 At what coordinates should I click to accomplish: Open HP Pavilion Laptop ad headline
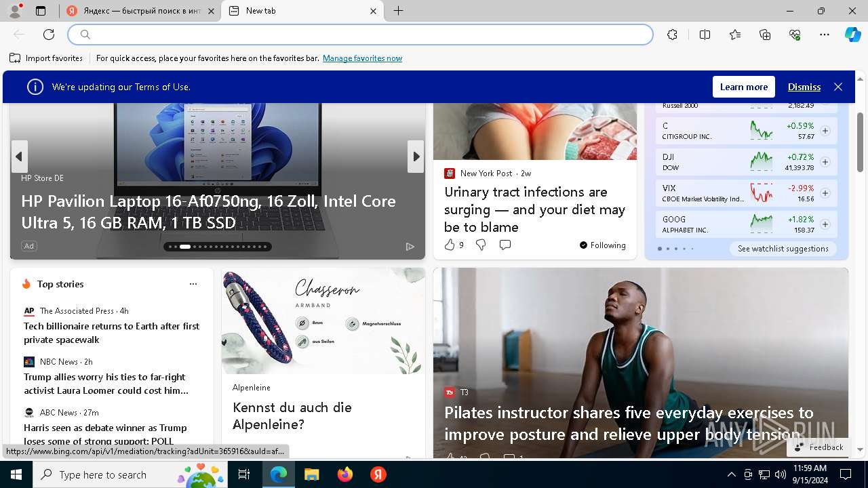click(x=208, y=212)
